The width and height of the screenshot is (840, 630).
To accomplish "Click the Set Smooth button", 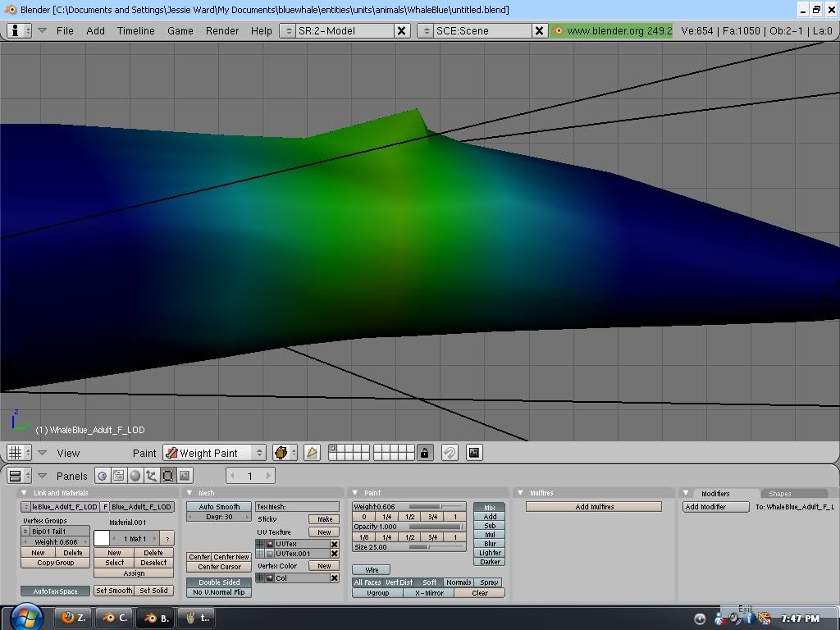I will [x=114, y=591].
